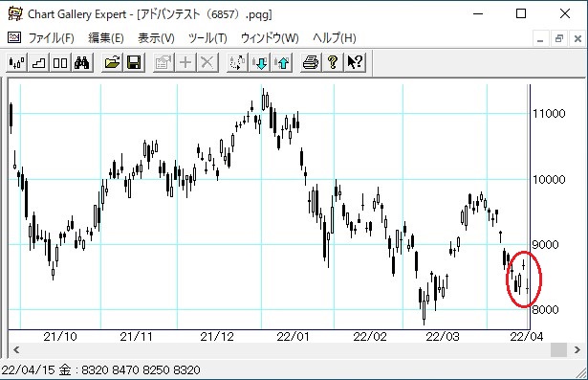The width and height of the screenshot is (588, 380).
Task: Open the ウィンドウ(W) menu
Action: coord(270,38)
